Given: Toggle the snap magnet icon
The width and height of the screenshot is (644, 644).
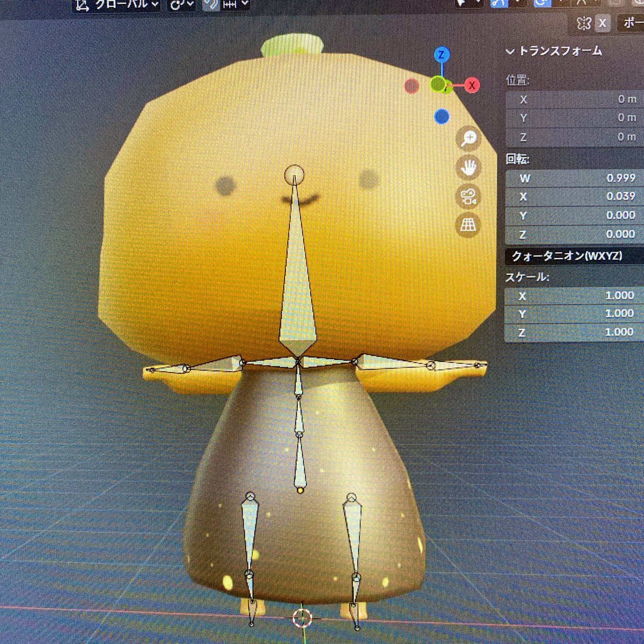Looking at the screenshot, I should point(211,4).
